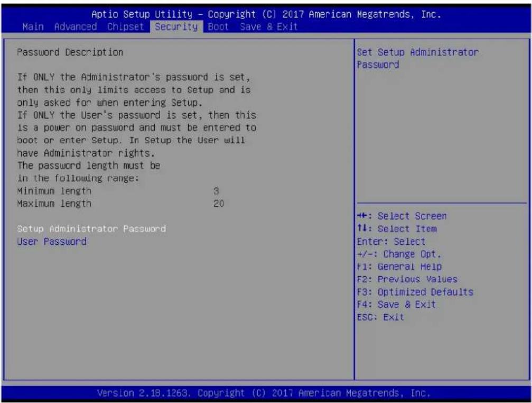This screenshot has height=403, width=532.
Task: Click the Minimum length label
Action: click(54, 191)
